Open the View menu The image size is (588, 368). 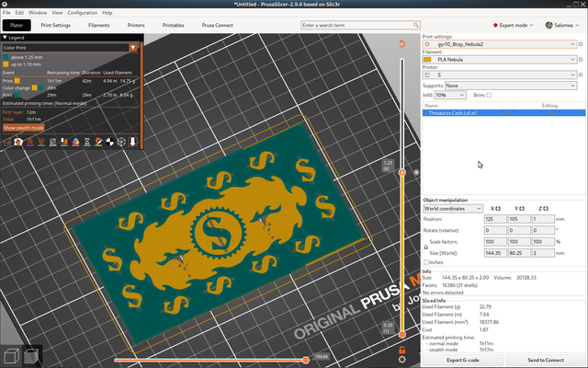(57, 12)
